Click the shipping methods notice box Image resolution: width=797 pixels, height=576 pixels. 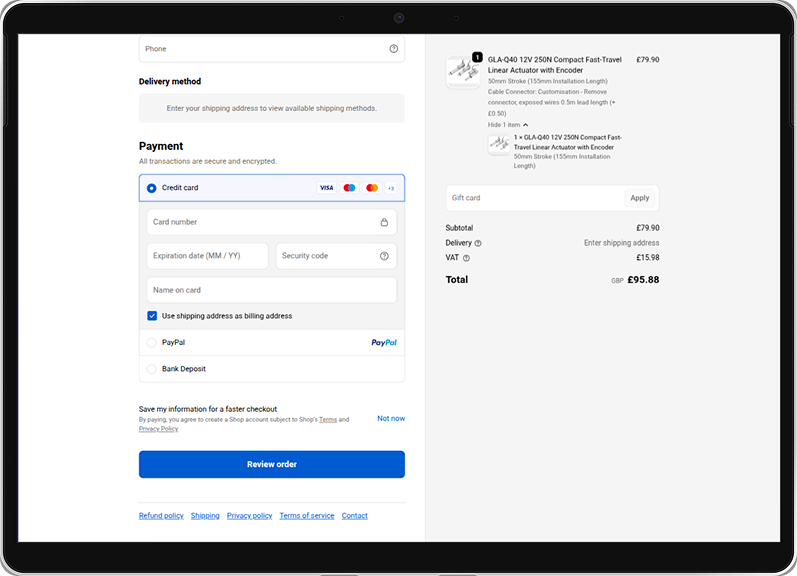point(272,108)
